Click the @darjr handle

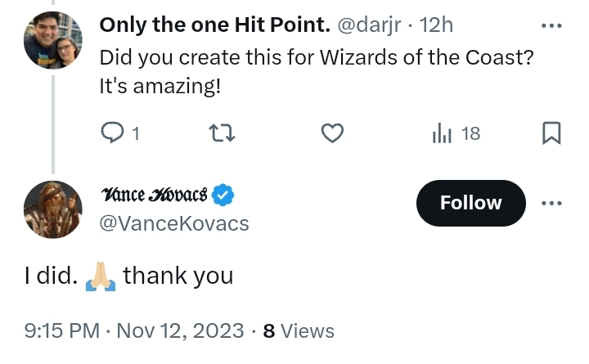pos(369,25)
